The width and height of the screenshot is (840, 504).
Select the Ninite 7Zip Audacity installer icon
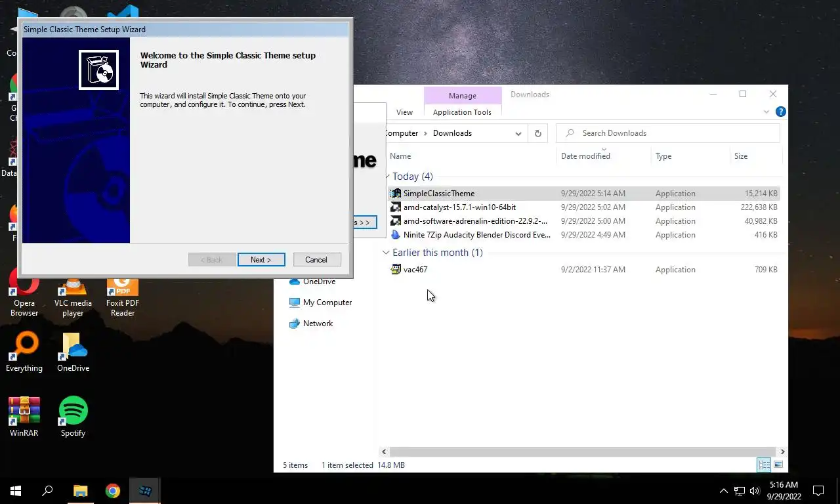[x=396, y=235]
